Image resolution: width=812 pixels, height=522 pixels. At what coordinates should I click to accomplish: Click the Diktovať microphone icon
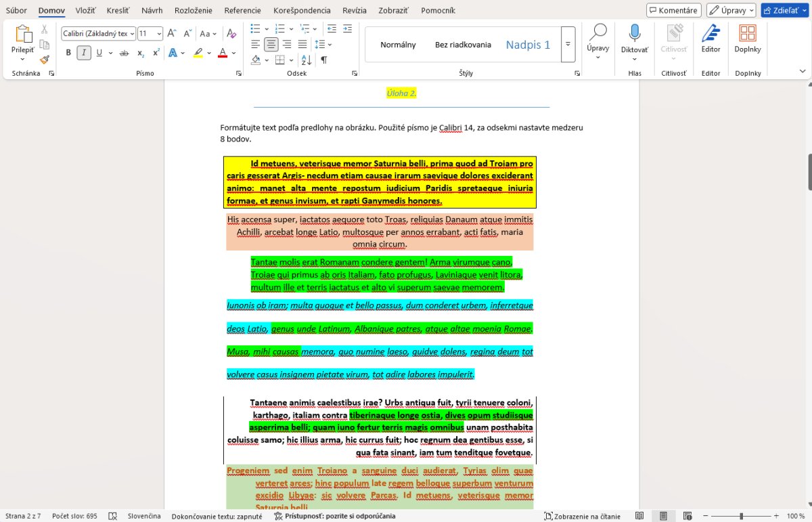click(634, 34)
